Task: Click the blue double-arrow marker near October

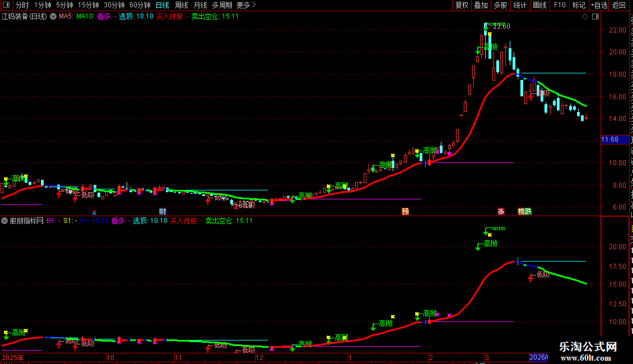Action: click(95, 212)
